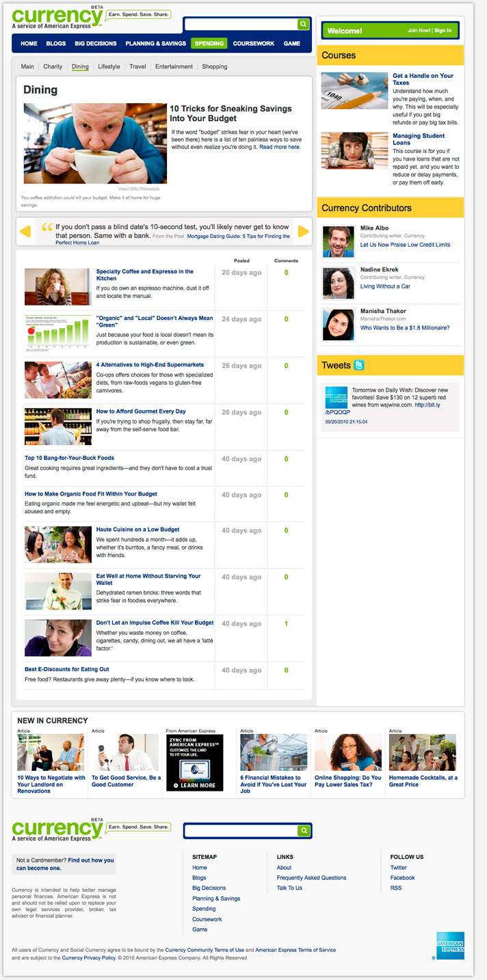
Task: Click the bit.ly link in the tweet
Action: point(429,405)
